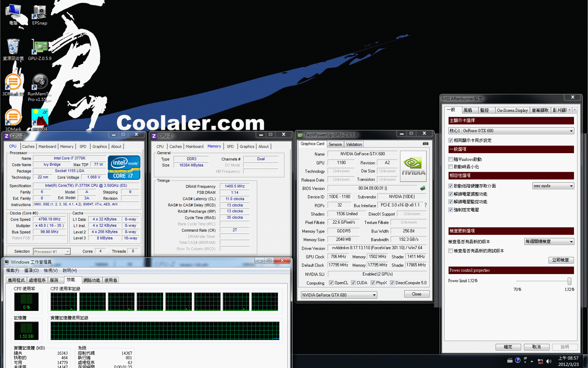Image resolution: width=588 pixels, height=368 pixels.
Task: Open the Validation tab in GPU-Z
Action: 354,144
